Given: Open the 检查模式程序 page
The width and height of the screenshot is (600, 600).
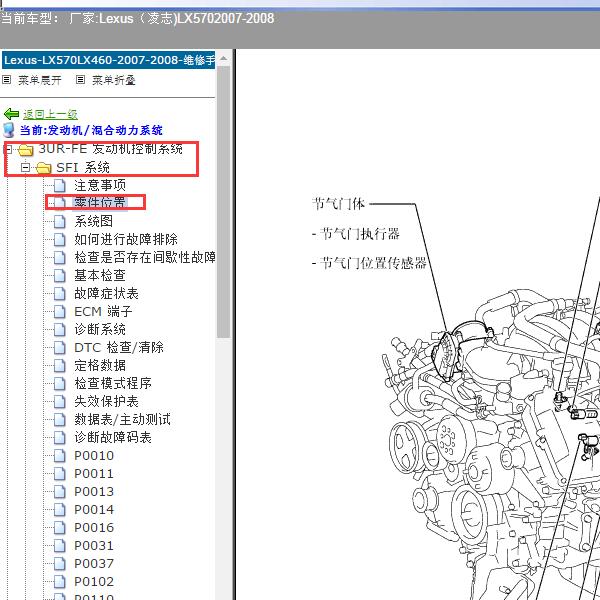Looking at the screenshot, I should [113, 383].
